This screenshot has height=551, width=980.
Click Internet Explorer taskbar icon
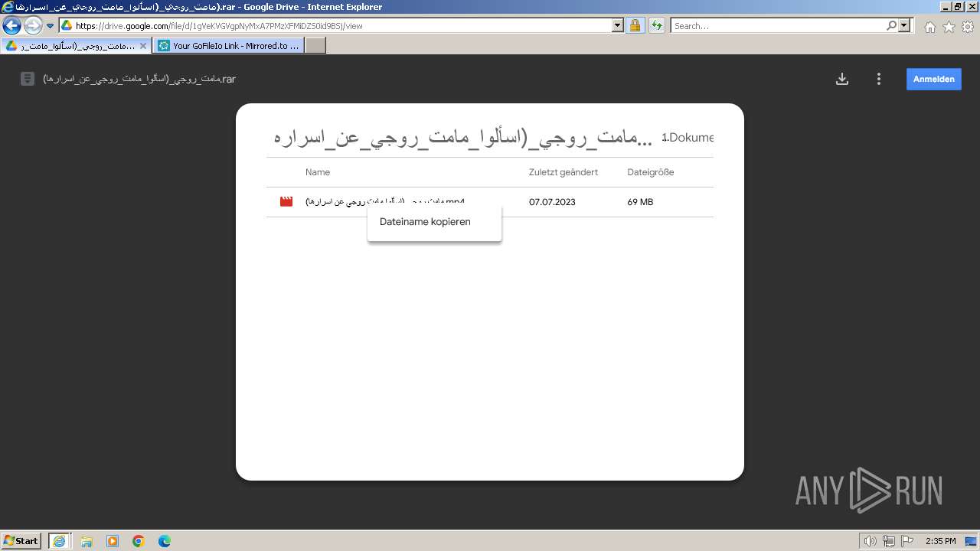click(60, 541)
